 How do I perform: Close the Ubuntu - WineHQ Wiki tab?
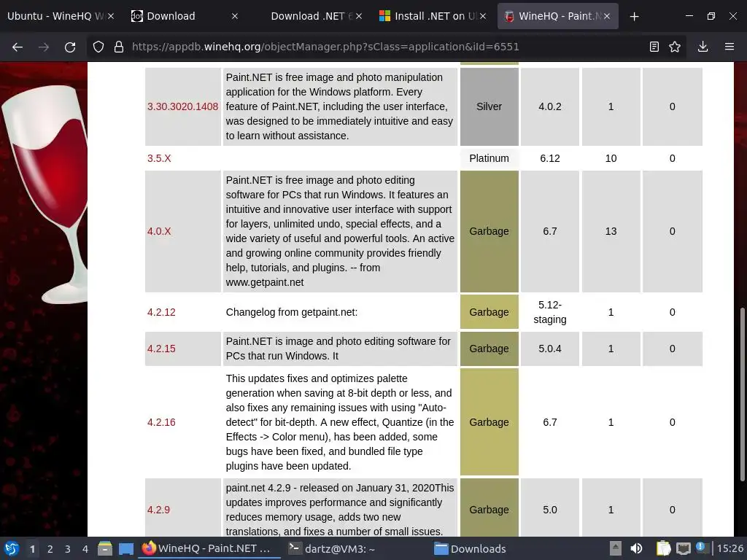tap(111, 16)
